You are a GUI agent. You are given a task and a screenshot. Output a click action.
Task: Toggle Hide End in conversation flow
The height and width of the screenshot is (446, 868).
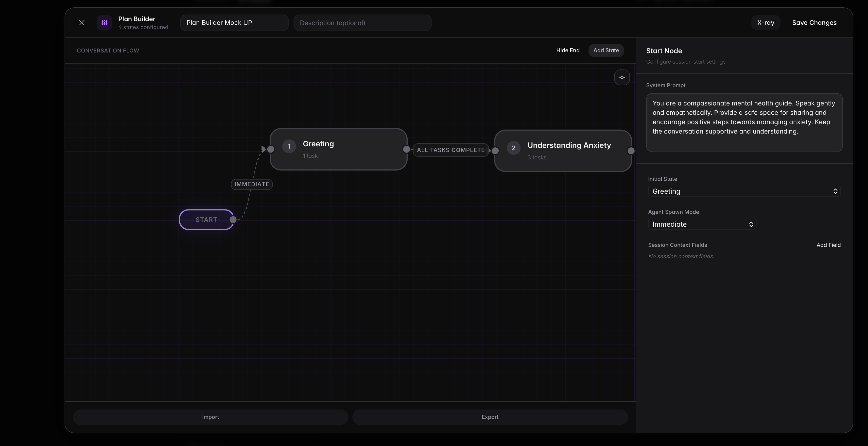coord(568,51)
